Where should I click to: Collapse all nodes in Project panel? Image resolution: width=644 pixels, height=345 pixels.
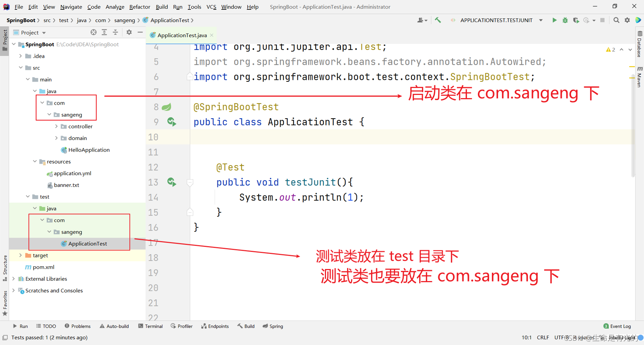click(x=115, y=33)
